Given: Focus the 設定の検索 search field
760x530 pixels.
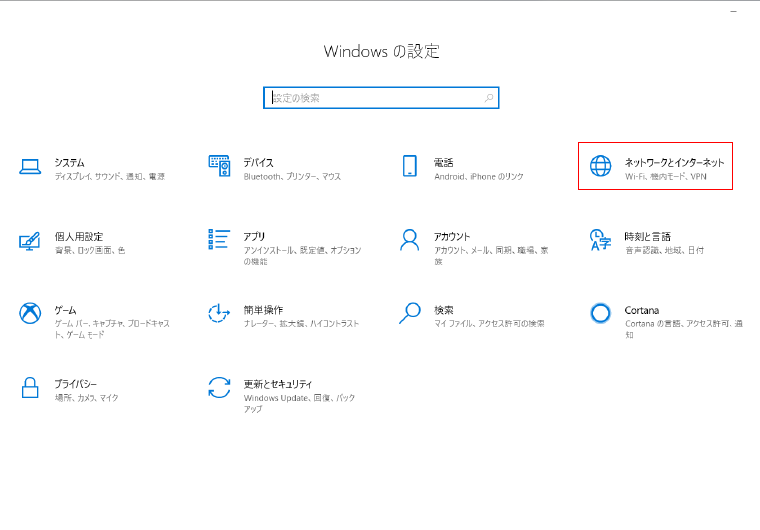Looking at the screenshot, I should tap(381, 98).
